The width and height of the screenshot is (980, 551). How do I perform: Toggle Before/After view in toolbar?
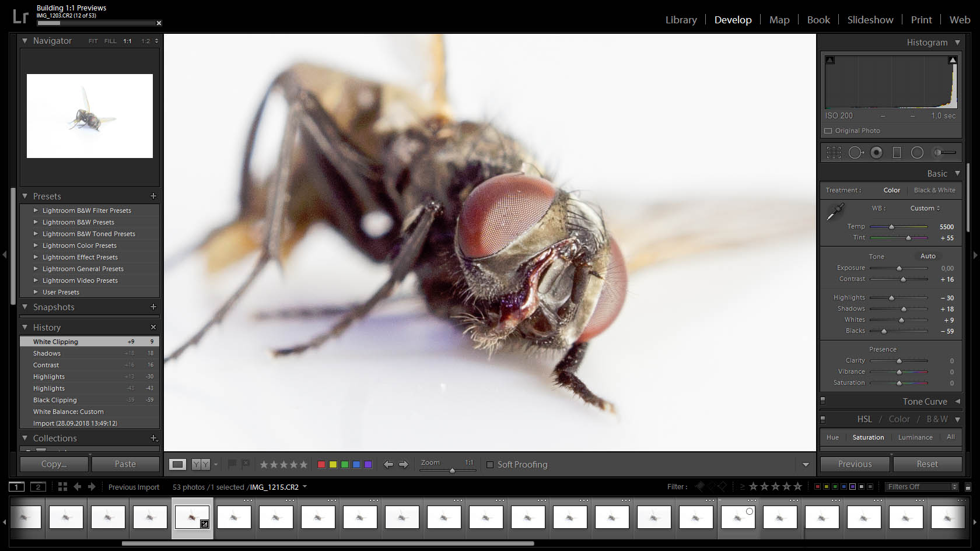tap(201, 465)
